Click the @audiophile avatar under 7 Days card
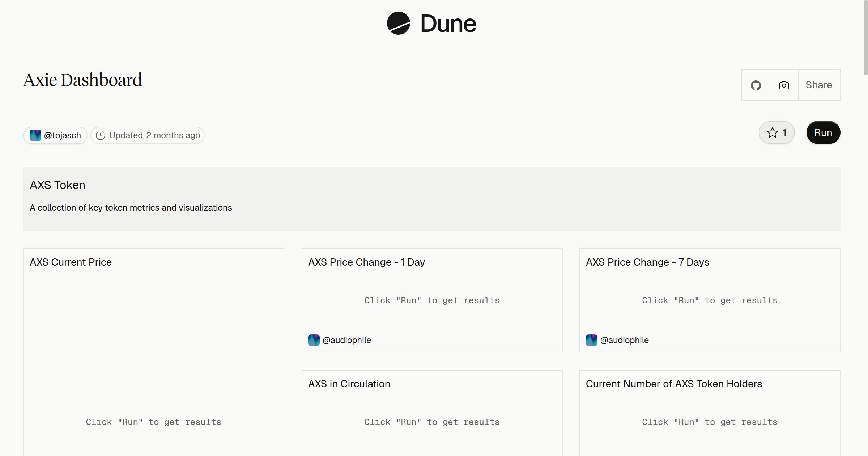868x456 pixels. (591, 340)
